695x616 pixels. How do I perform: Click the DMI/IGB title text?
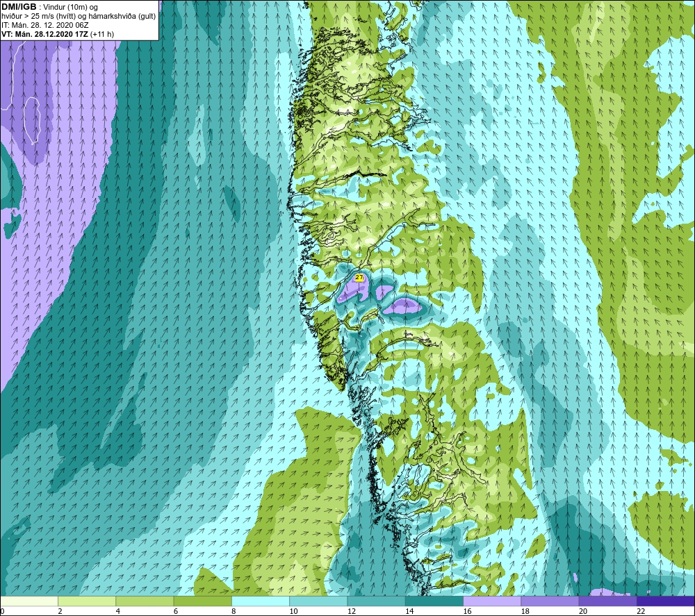pos(19,7)
